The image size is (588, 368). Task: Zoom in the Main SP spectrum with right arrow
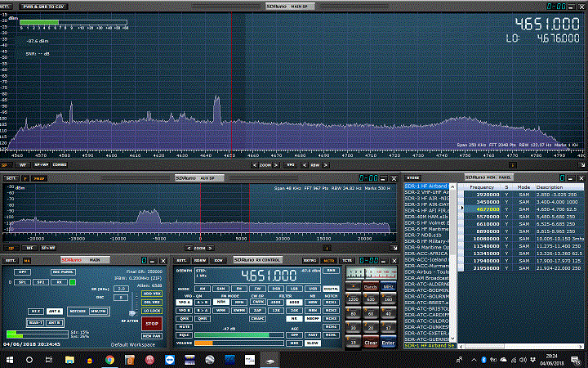[x=276, y=165]
